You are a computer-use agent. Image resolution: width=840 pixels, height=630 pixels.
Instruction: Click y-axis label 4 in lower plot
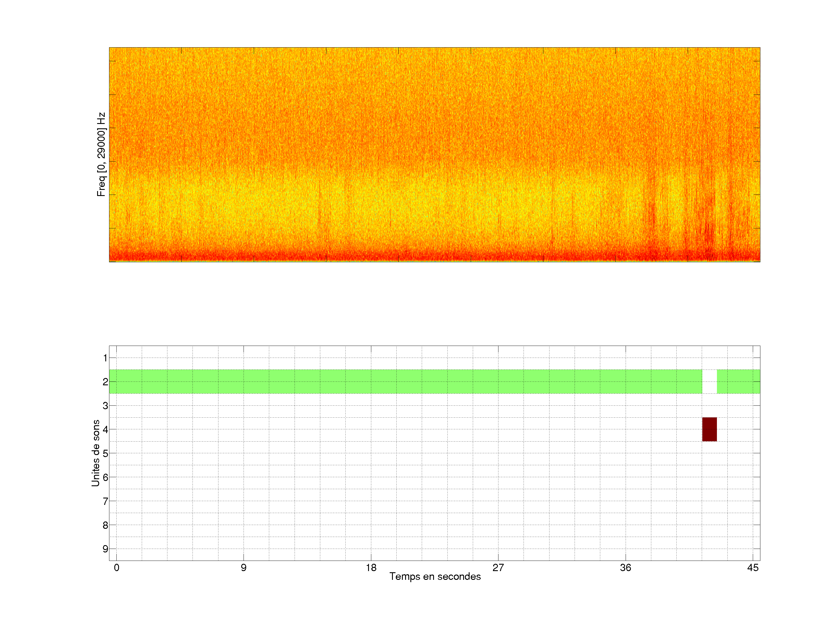point(105,430)
